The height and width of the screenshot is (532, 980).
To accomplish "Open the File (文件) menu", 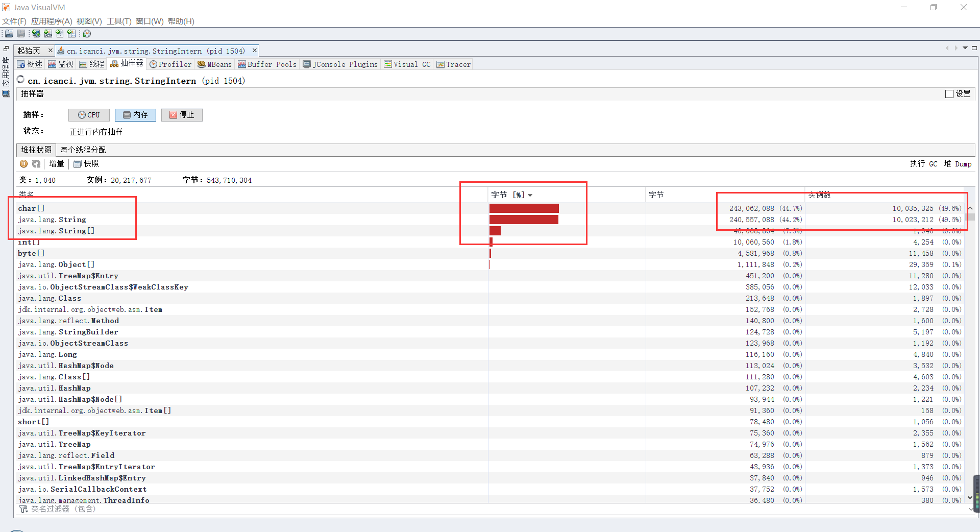I will coord(14,21).
